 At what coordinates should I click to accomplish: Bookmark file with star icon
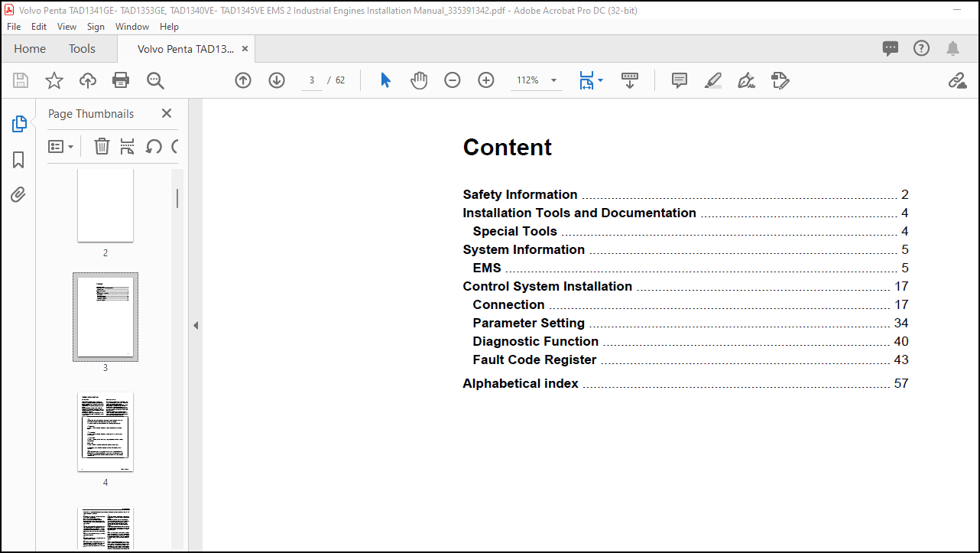pos(54,80)
